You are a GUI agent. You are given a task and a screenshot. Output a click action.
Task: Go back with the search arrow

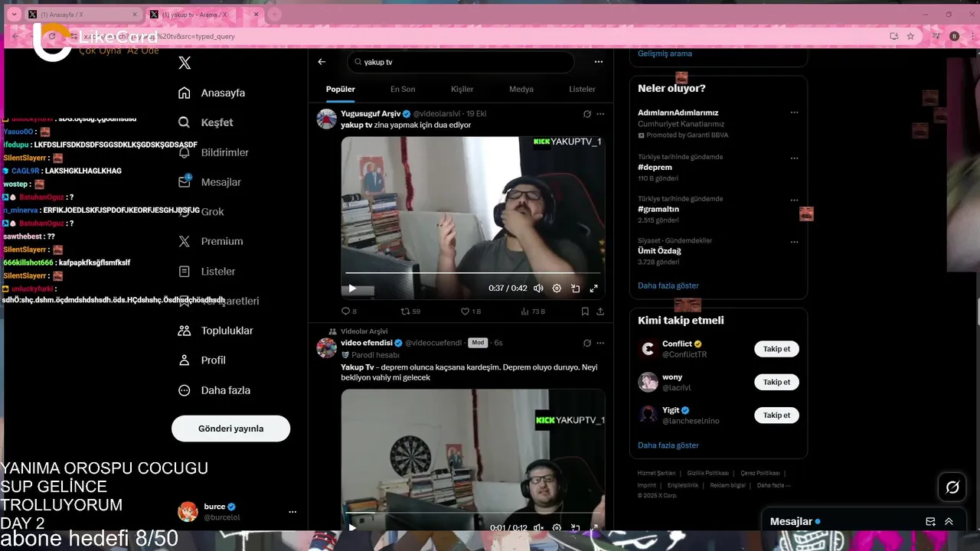[322, 62]
